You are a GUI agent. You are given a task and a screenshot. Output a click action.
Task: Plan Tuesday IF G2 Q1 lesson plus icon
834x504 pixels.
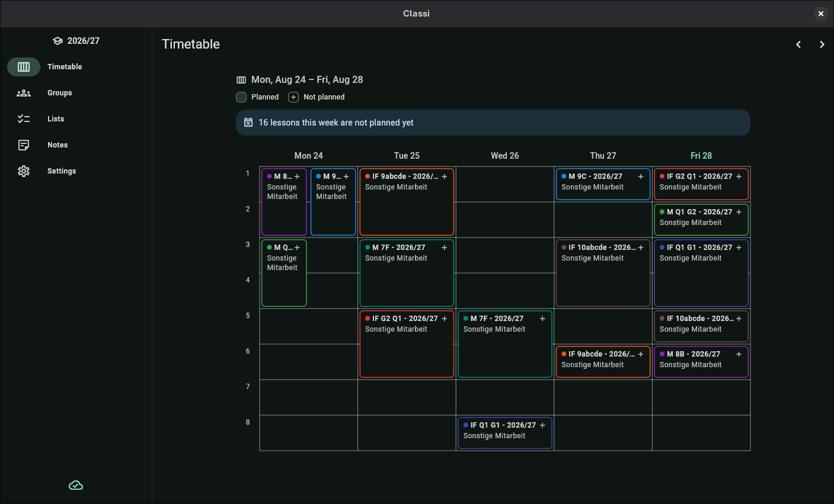point(445,319)
